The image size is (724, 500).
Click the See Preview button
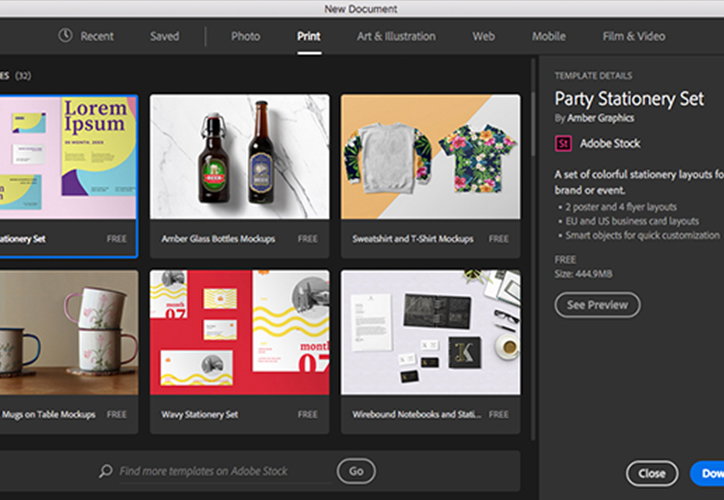tap(597, 305)
